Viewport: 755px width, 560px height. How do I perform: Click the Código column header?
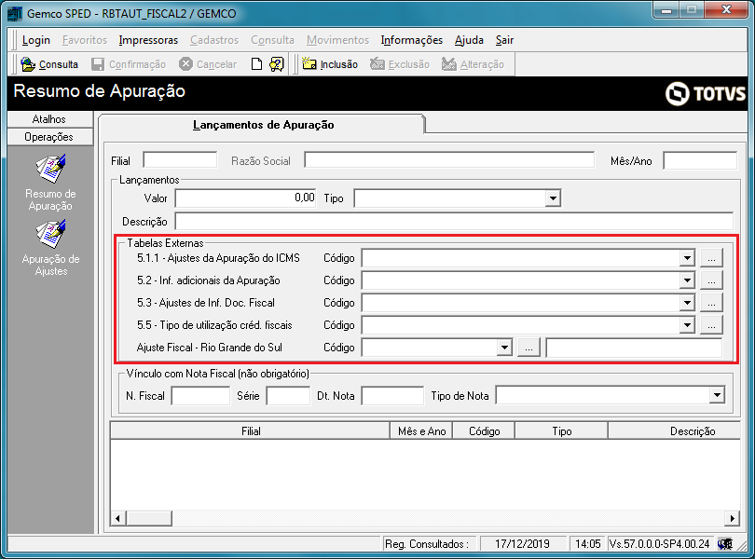coord(484,431)
